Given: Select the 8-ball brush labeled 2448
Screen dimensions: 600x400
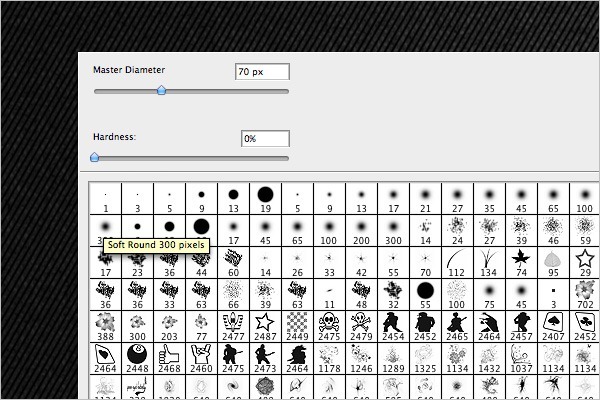Looking at the screenshot, I should coord(137,359).
